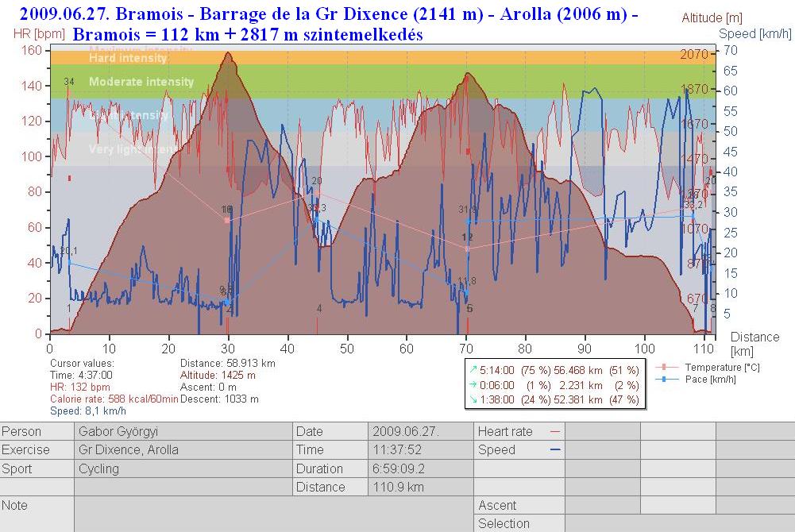
Task: Click the Sport field showing Cycling
Action: (x=183, y=468)
